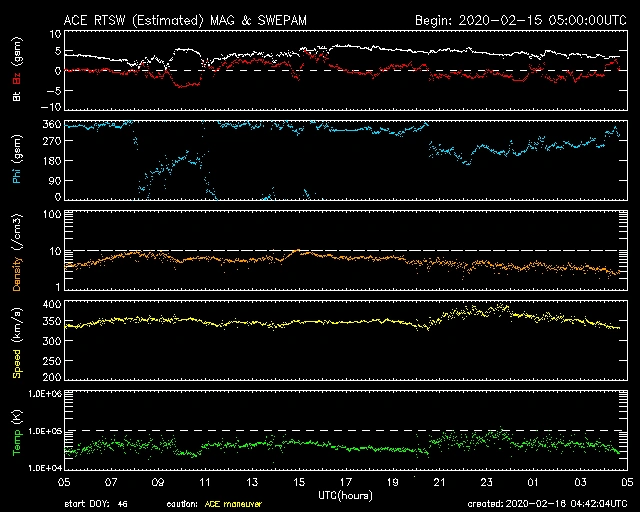Click the UTC(hours) x-axis label

[x=346, y=496]
